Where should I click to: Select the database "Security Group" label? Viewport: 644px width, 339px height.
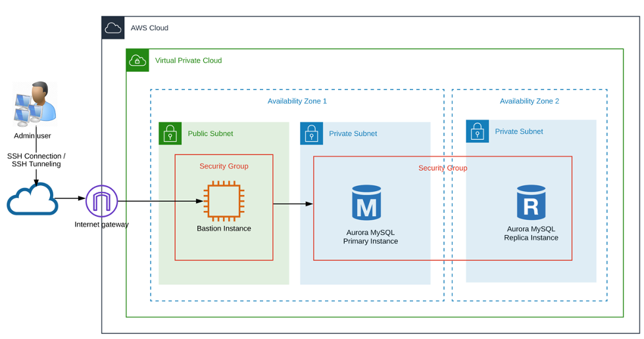coord(443,168)
